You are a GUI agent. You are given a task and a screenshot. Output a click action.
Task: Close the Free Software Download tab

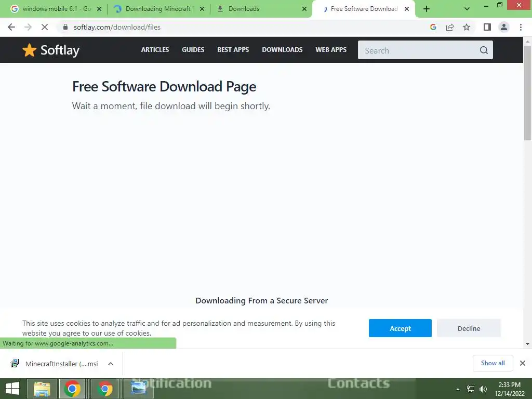click(x=407, y=9)
